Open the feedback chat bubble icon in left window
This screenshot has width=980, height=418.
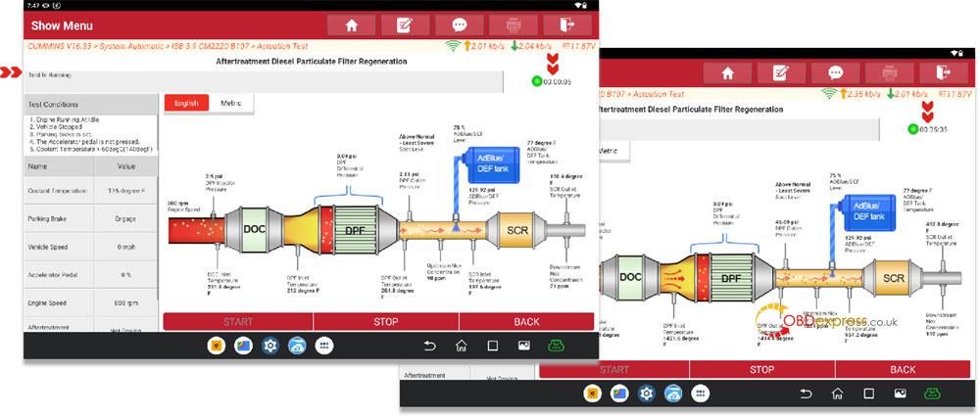coord(460,24)
